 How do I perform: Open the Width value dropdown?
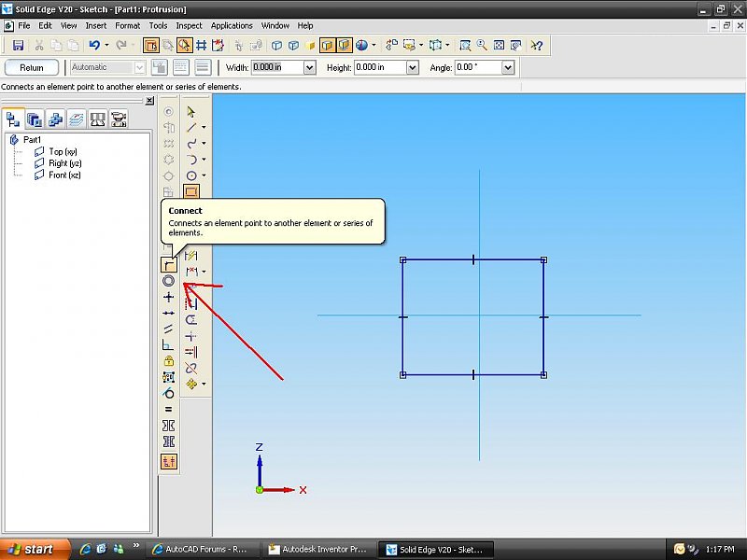click(310, 67)
